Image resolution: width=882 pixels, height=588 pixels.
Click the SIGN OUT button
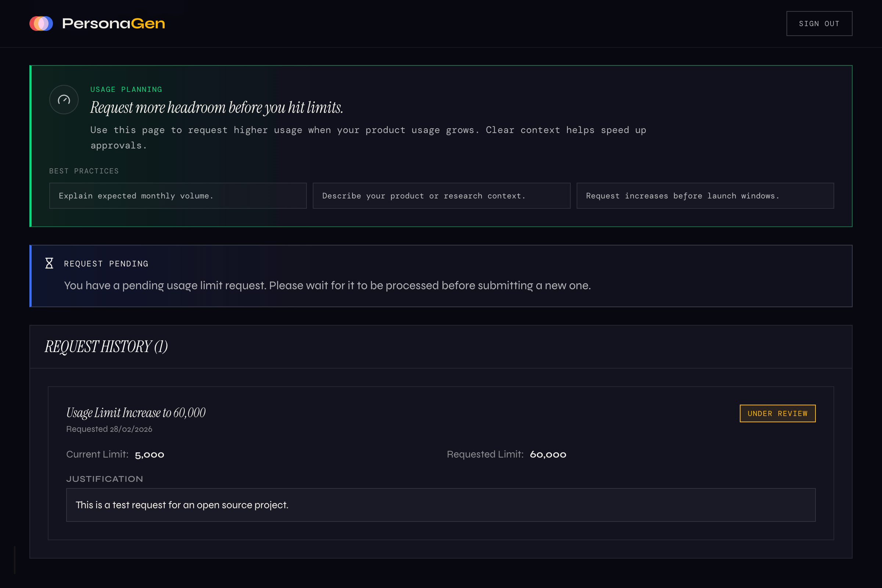(820, 23)
